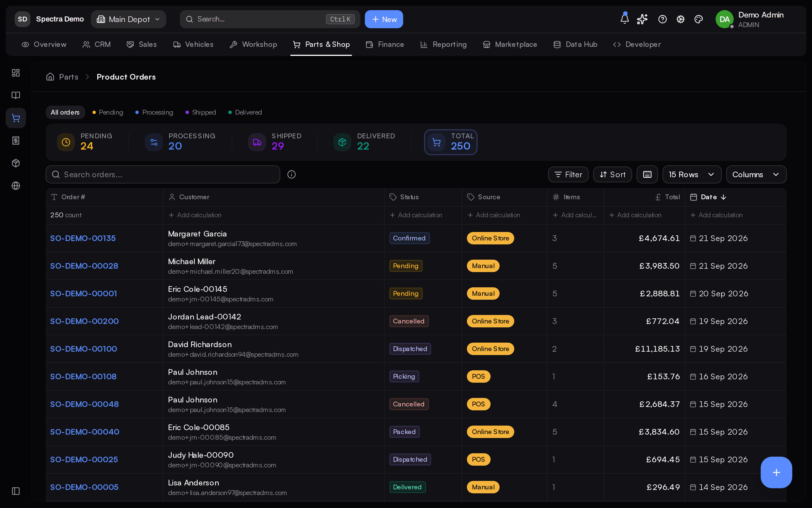Click the Pending clock stat icon
This screenshot has width=812, height=508.
(66, 142)
